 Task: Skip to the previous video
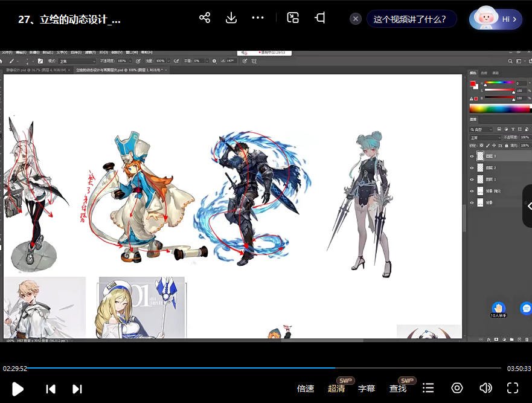point(51,388)
